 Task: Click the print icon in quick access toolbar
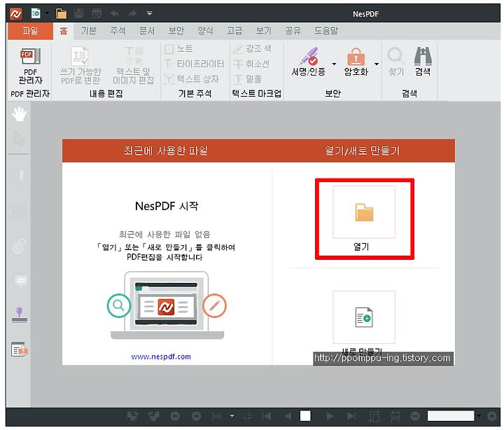click(97, 13)
